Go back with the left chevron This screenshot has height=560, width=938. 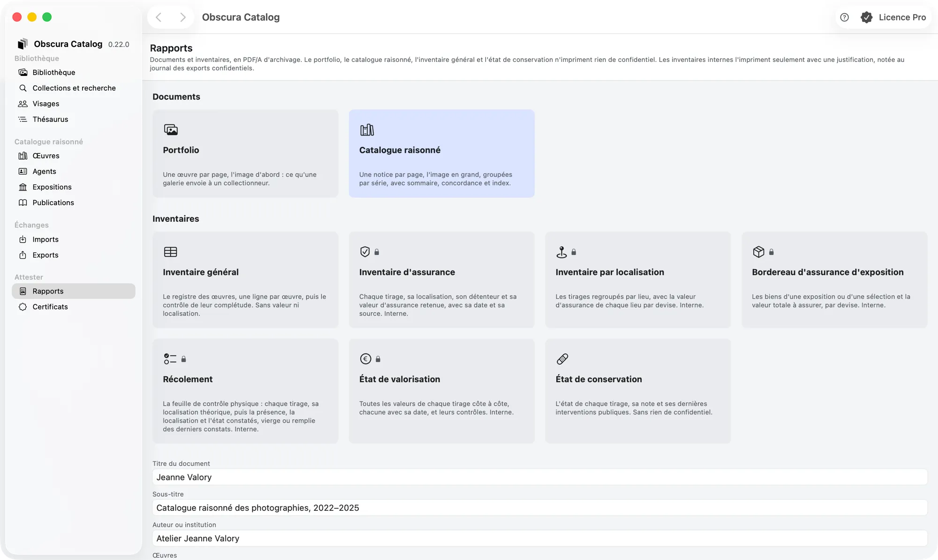[159, 17]
